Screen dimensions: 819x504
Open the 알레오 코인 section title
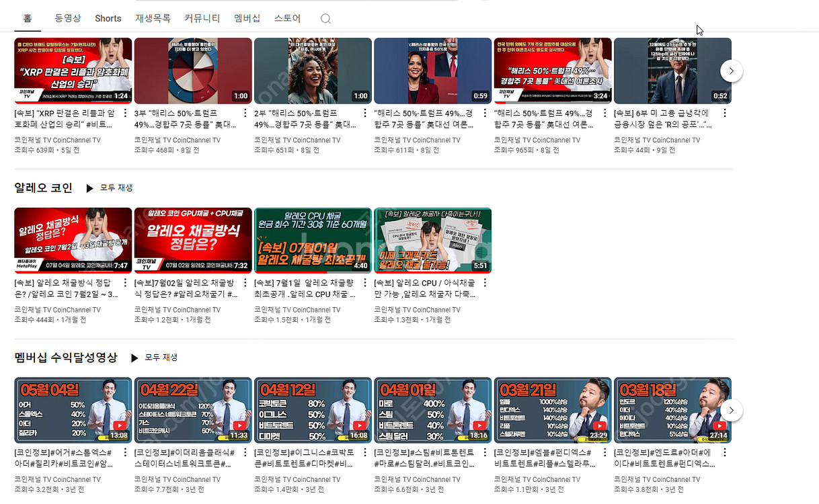(43, 188)
